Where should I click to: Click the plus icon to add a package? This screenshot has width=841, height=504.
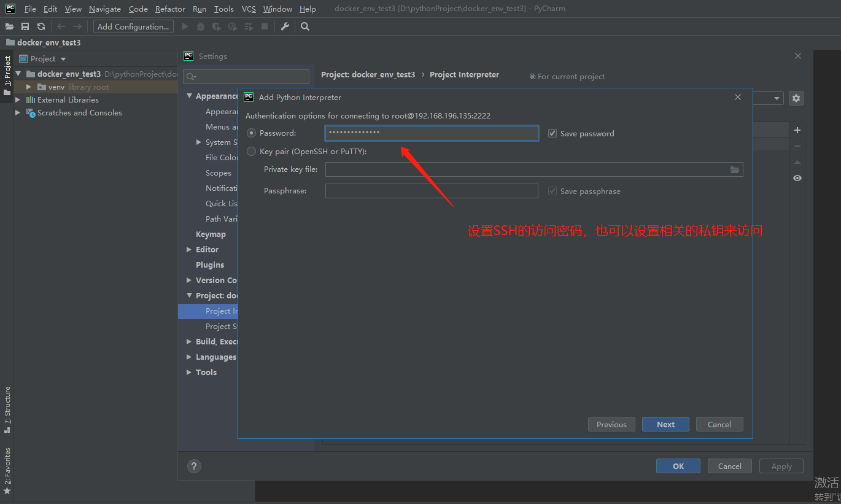(797, 130)
